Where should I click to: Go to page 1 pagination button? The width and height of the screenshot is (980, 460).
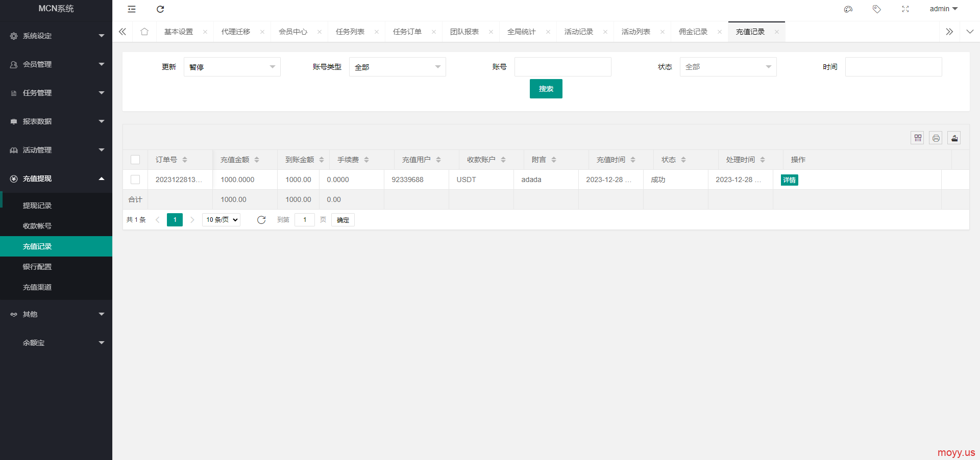pos(175,220)
